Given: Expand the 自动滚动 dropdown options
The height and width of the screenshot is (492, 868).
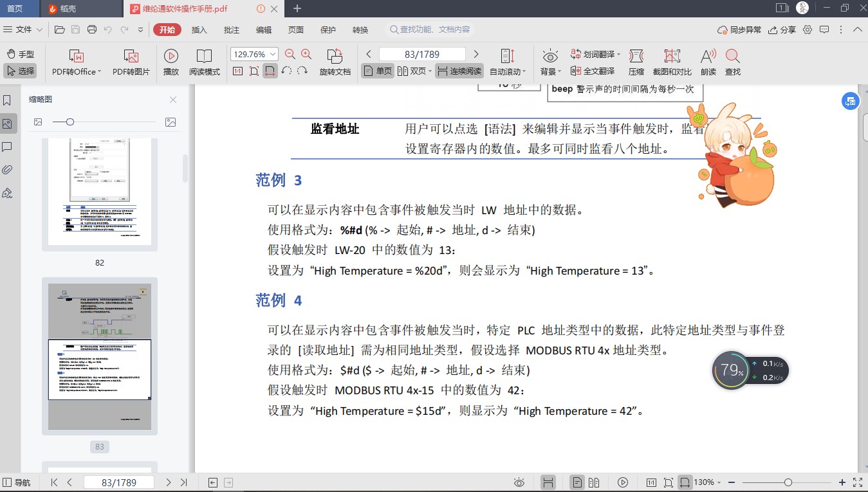Looking at the screenshot, I should coord(524,72).
